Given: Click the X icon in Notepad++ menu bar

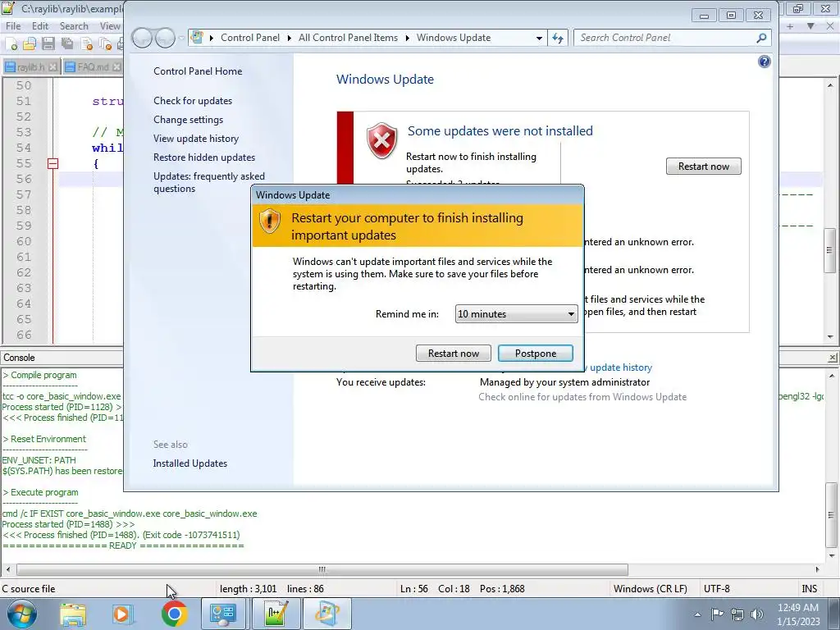Looking at the screenshot, I should [x=832, y=25].
